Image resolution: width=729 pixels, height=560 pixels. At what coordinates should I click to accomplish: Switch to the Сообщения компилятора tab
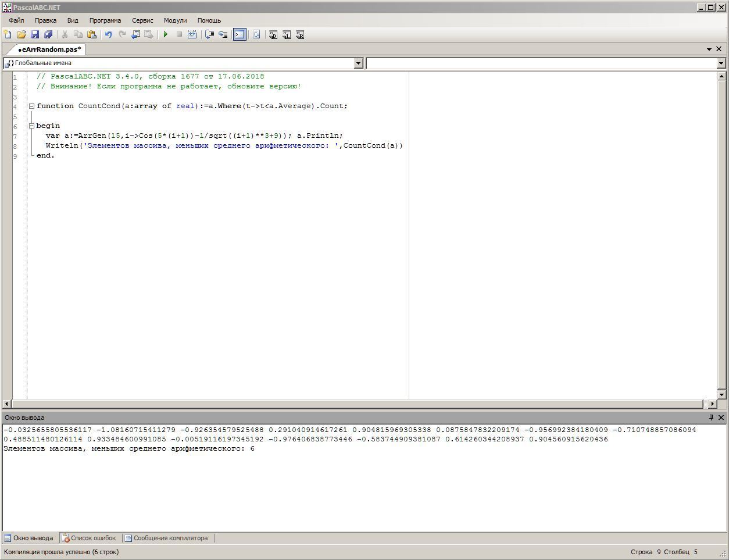(x=167, y=538)
